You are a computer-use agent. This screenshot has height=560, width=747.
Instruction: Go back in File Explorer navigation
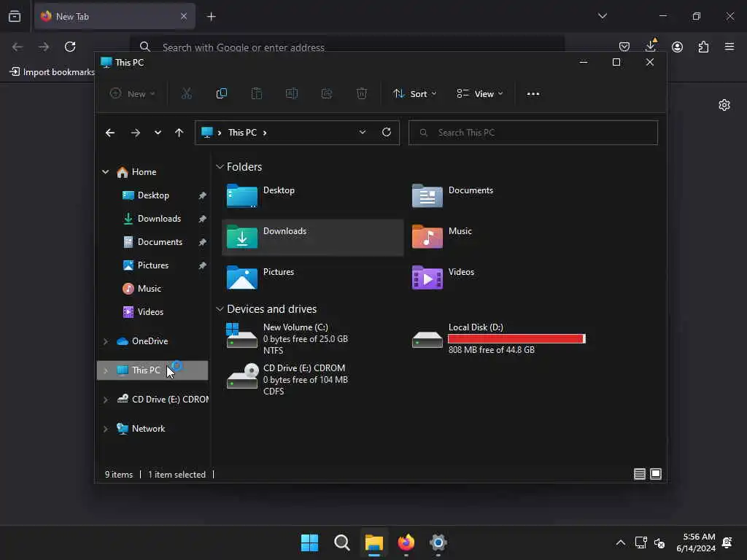(110, 133)
